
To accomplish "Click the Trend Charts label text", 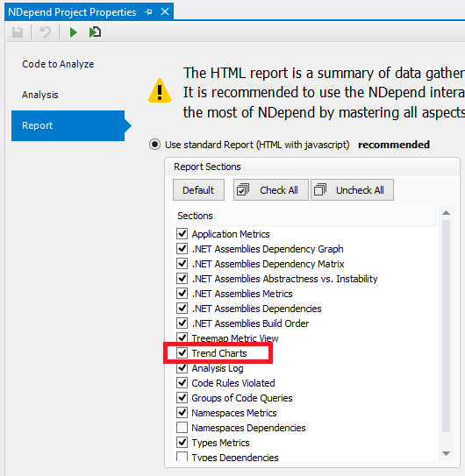I will (219, 353).
